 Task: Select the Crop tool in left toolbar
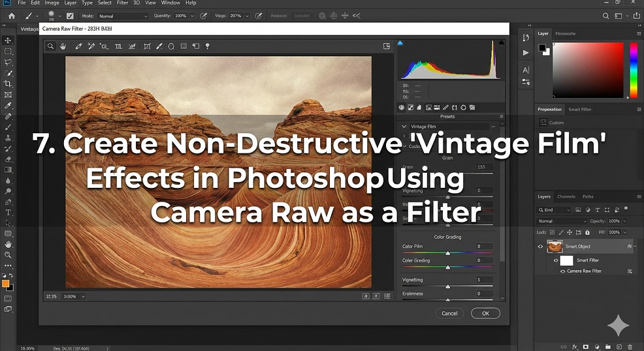8,84
